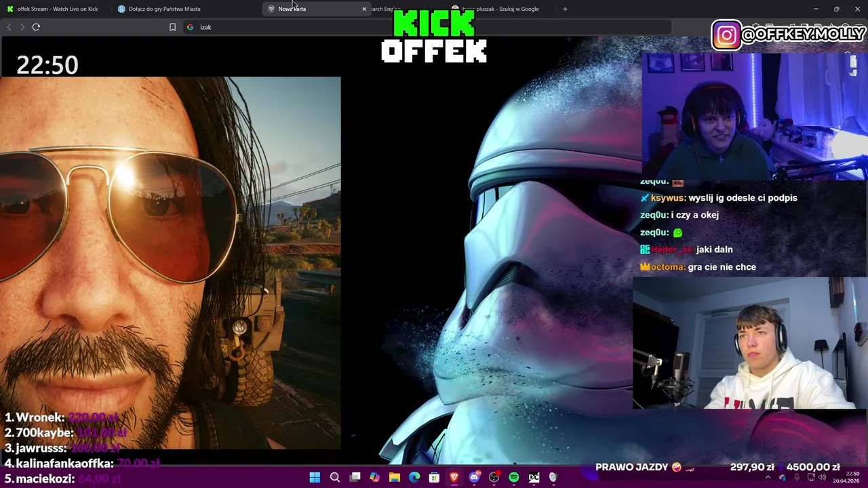Click the '4500,00 zł' goal target

[813, 467]
